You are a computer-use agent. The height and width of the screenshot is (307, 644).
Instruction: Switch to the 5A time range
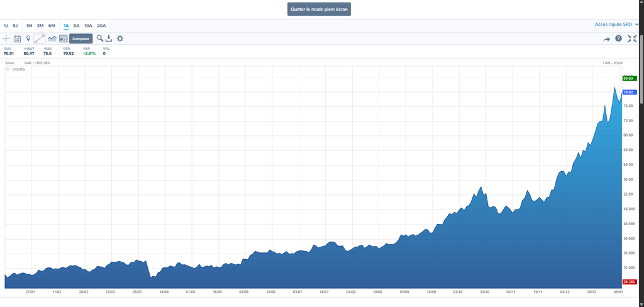pos(76,26)
